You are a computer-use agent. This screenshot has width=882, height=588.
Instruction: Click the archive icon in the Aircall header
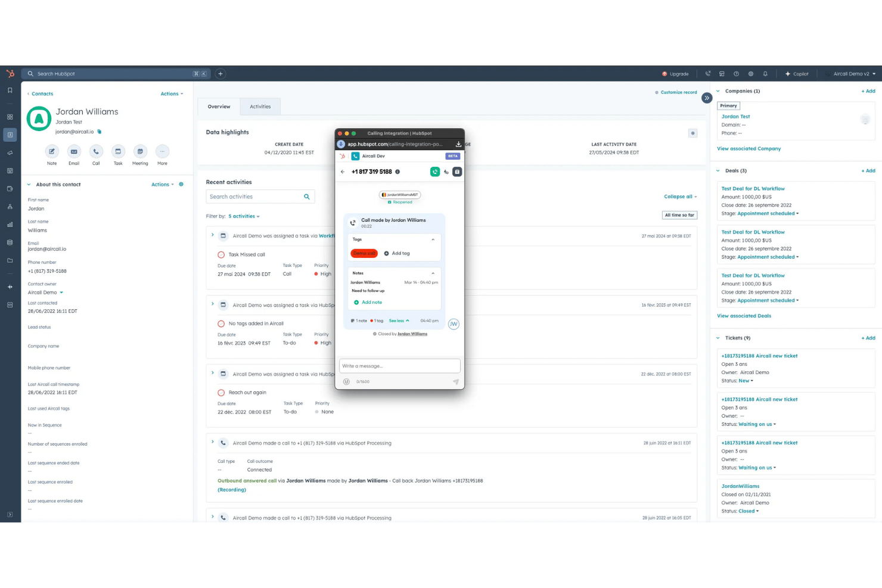(x=457, y=172)
